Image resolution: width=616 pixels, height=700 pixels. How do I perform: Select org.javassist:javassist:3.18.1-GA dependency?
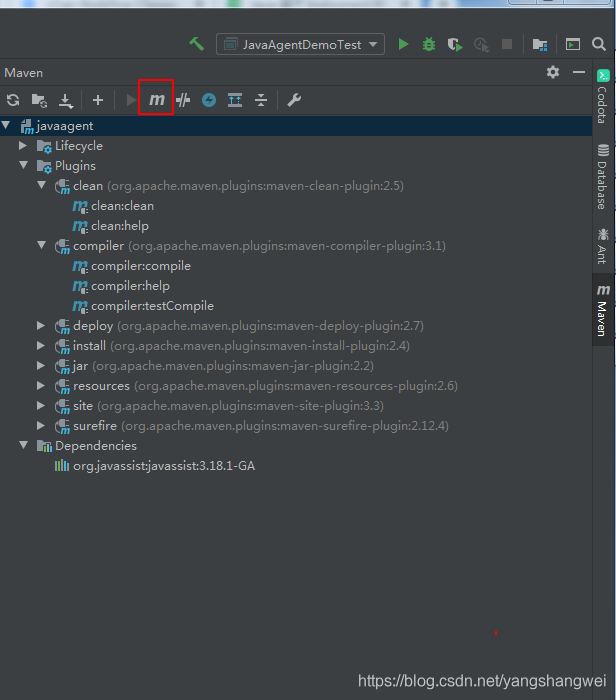[163, 466]
